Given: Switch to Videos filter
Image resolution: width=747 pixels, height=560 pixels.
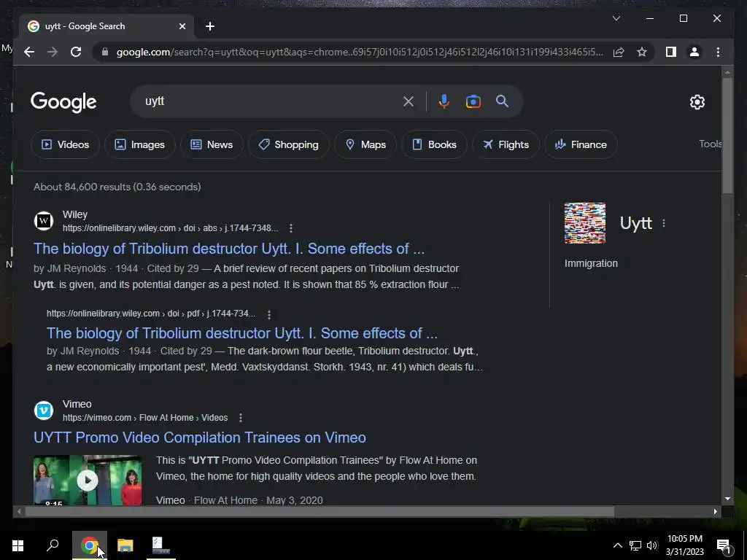Looking at the screenshot, I should pos(65,144).
